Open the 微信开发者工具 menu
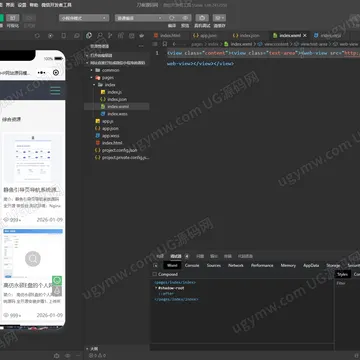 click(56, 5)
